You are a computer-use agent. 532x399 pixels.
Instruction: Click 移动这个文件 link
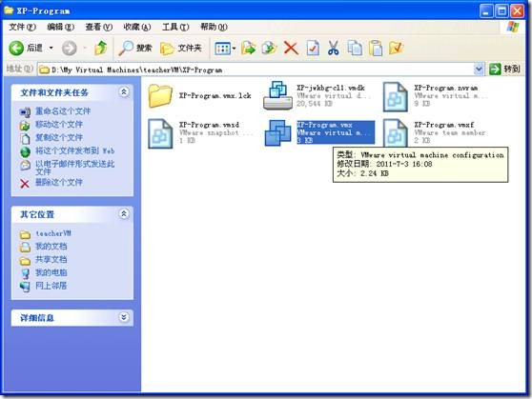59,125
